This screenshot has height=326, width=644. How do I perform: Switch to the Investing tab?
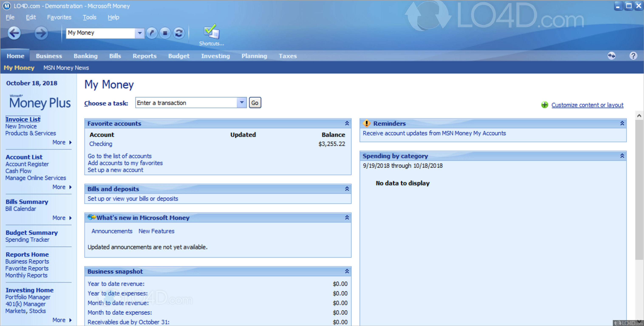pyautogui.click(x=215, y=56)
